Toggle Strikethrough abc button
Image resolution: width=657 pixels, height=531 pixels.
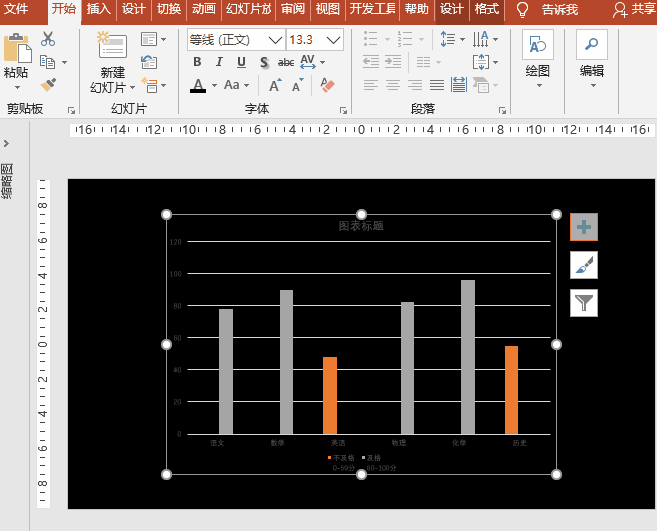click(286, 62)
